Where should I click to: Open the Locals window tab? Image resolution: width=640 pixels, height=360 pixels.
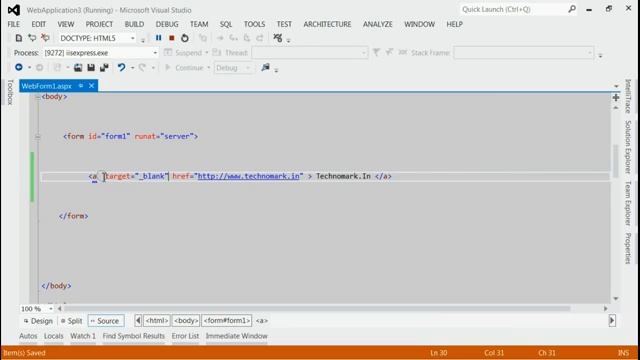coord(53,336)
